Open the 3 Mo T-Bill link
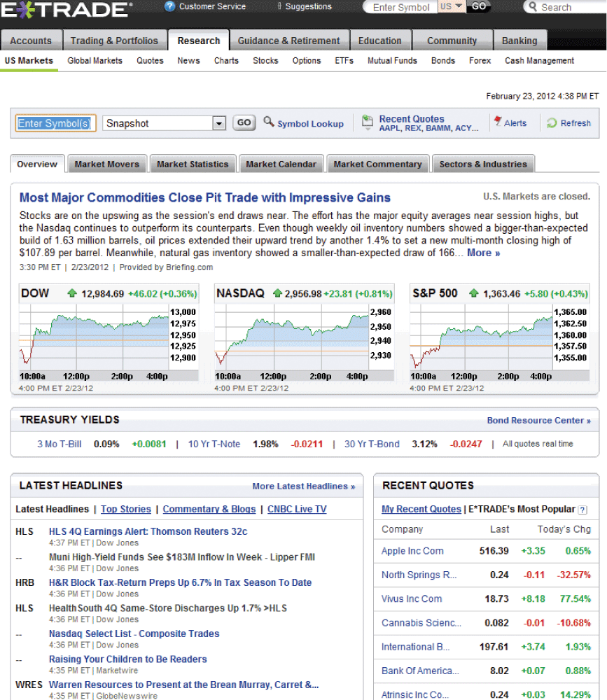 click(59, 444)
